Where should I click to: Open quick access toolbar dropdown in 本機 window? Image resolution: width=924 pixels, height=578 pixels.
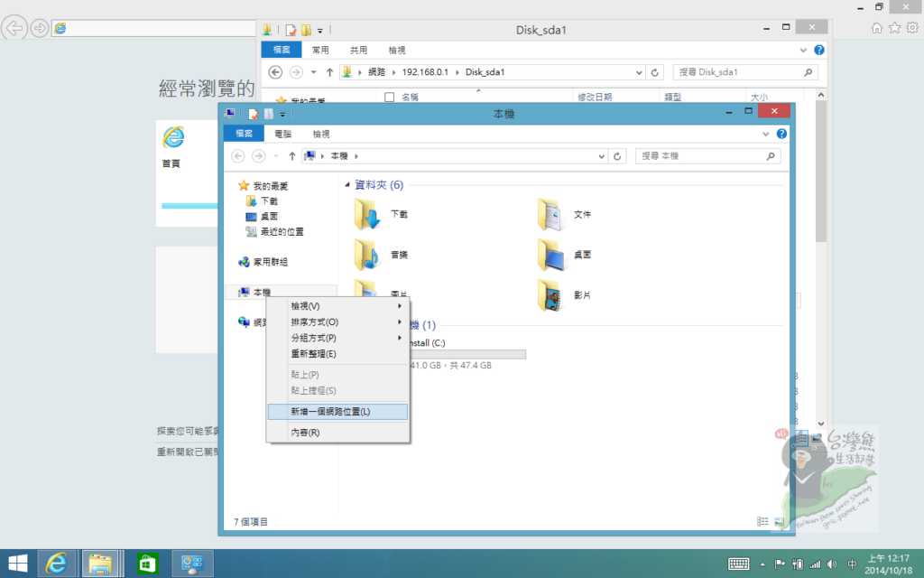[x=282, y=115]
